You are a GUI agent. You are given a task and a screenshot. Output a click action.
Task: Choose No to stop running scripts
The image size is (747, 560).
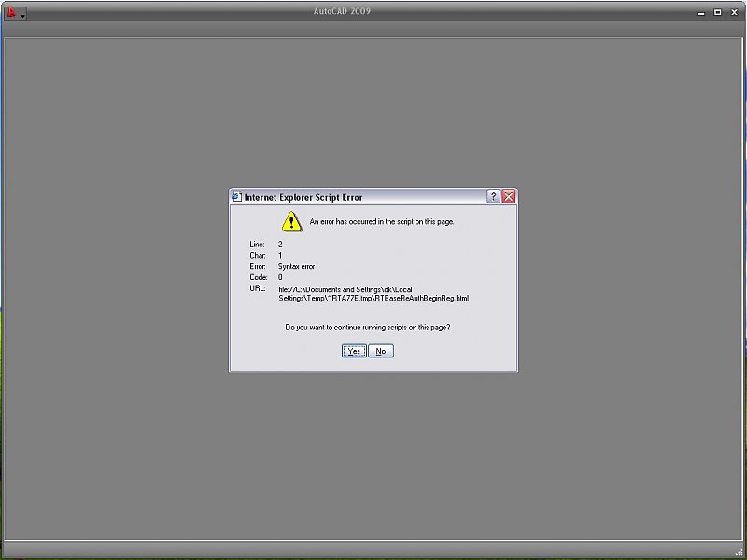click(x=381, y=351)
